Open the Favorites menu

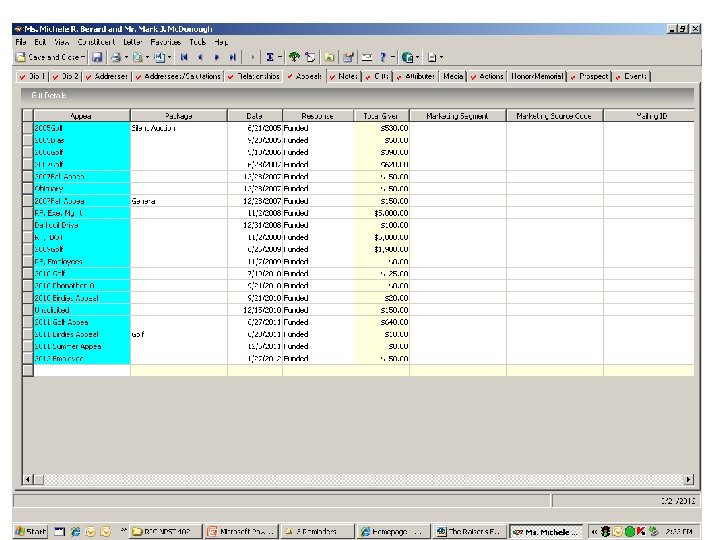tap(165, 42)
